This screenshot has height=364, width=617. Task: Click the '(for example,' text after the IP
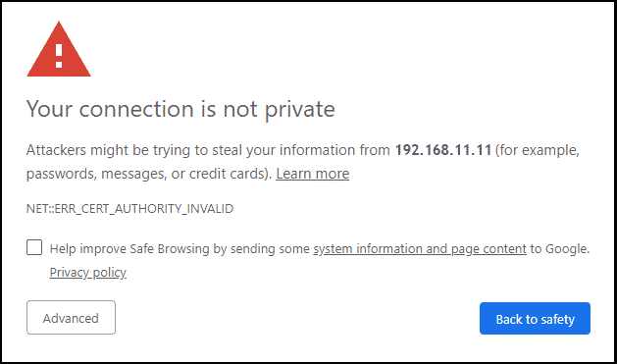click(538, 150)
